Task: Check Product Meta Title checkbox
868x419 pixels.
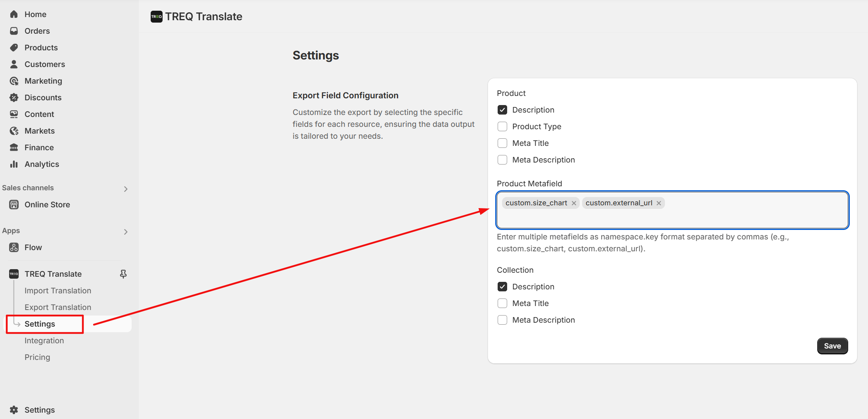Action: click(x=502, y=143)
